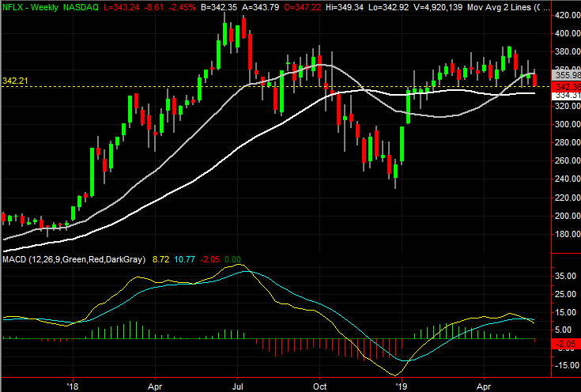Click the high value Hi=349.34
The height and width of the screenshot is (392, 581).
(345, 7)
